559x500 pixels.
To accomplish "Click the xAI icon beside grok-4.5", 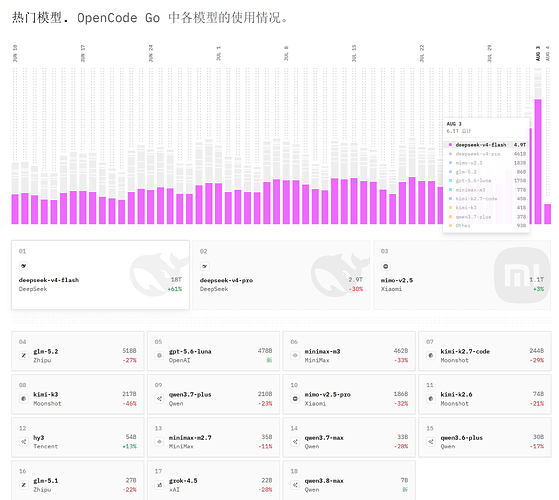I will click(x=159, y=485).
